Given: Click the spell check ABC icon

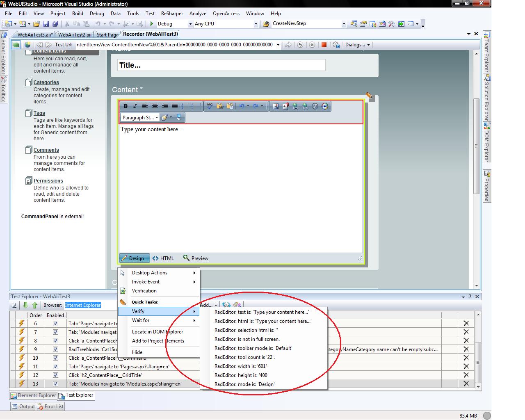Looking at the screenshot, I should click(210, 106).
